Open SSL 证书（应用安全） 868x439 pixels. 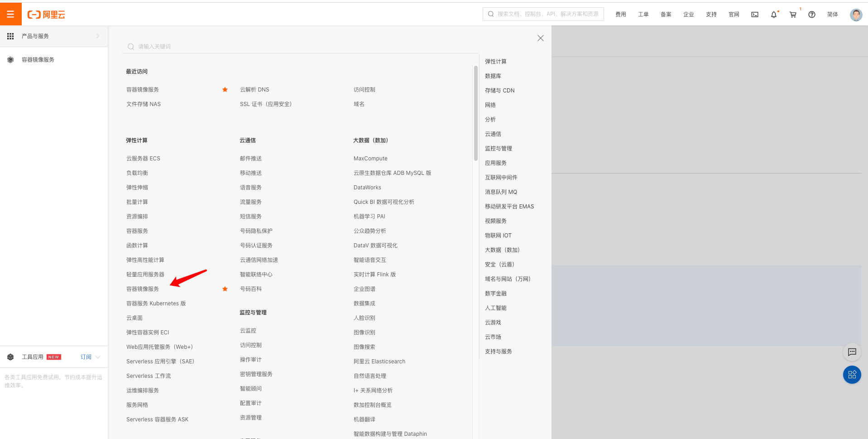[266, 104]
